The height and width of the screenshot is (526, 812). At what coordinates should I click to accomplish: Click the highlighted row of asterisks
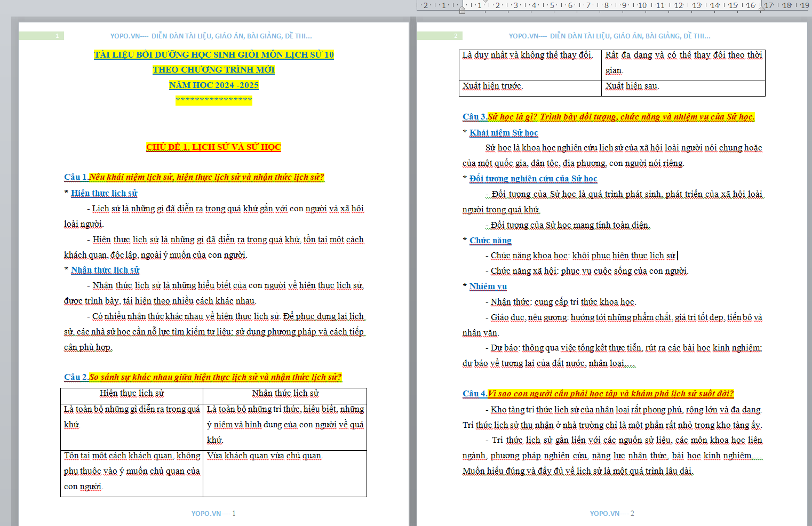pos(214,100)
